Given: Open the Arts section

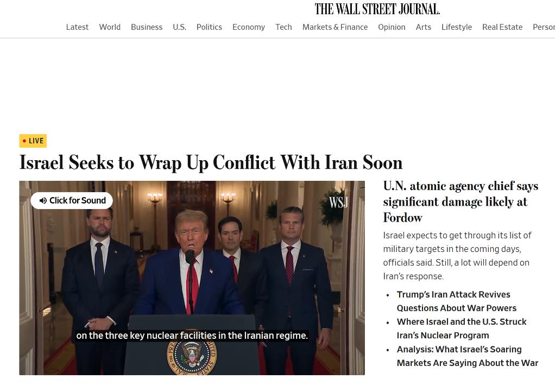Looking at the screenshot, I should pyautogui.click(x=424, y=27).
